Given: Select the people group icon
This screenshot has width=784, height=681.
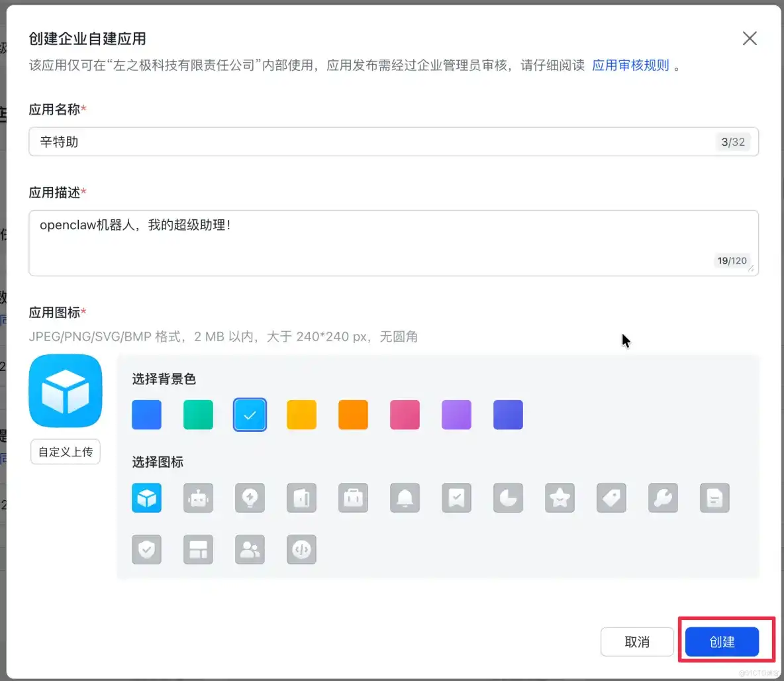Looking at the screenshot, I should click(x=250, y=549).
